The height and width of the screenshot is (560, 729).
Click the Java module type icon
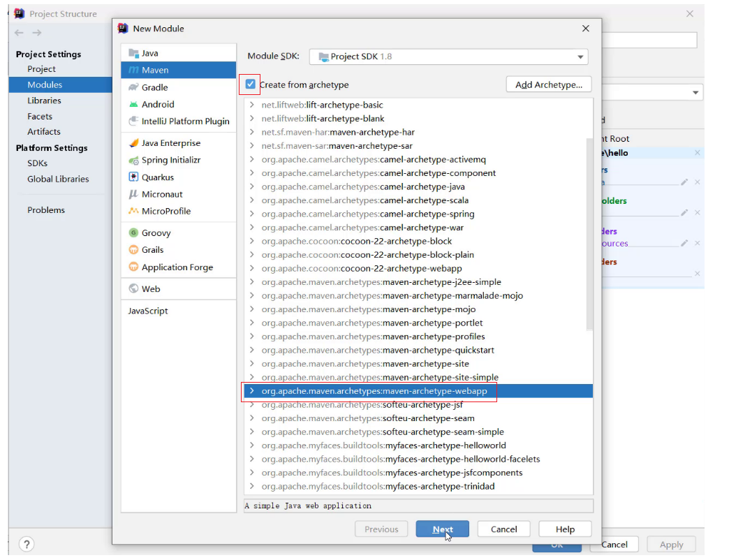coord(133,53)
